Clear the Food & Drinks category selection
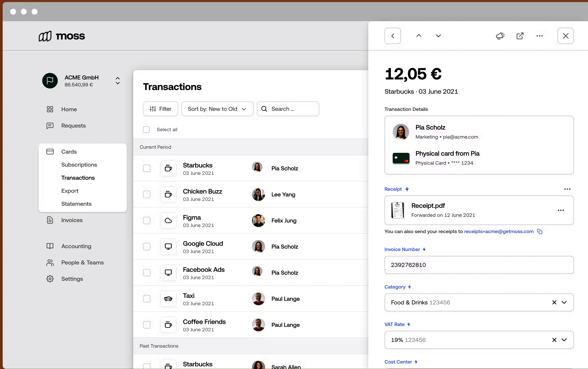 (x=554, y=302)
